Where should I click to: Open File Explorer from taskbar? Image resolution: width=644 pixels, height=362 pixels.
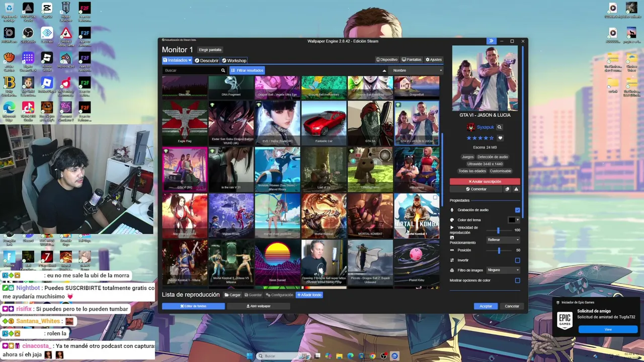[339, 356]
